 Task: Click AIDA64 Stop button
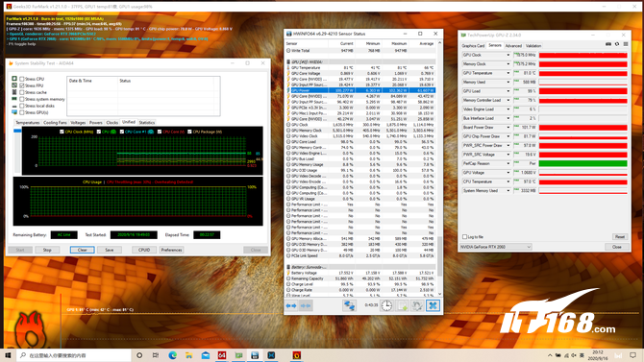(x=47, y=250)
